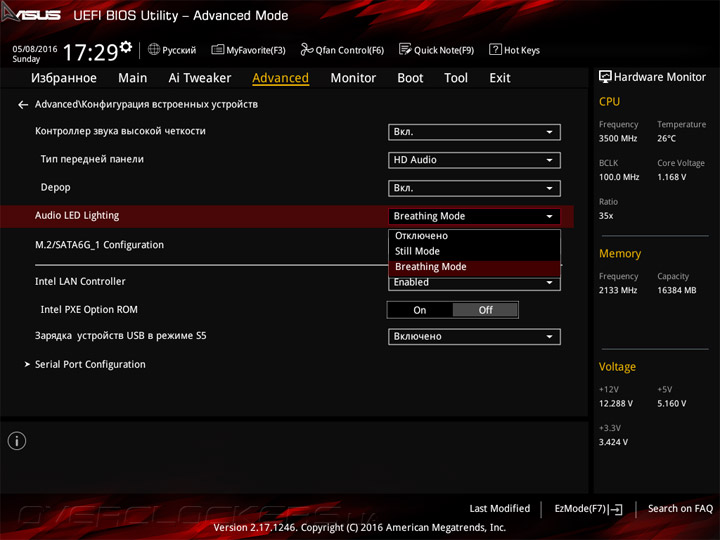
Task: Click the settings gear next to clock
Action: pos(126,47)
